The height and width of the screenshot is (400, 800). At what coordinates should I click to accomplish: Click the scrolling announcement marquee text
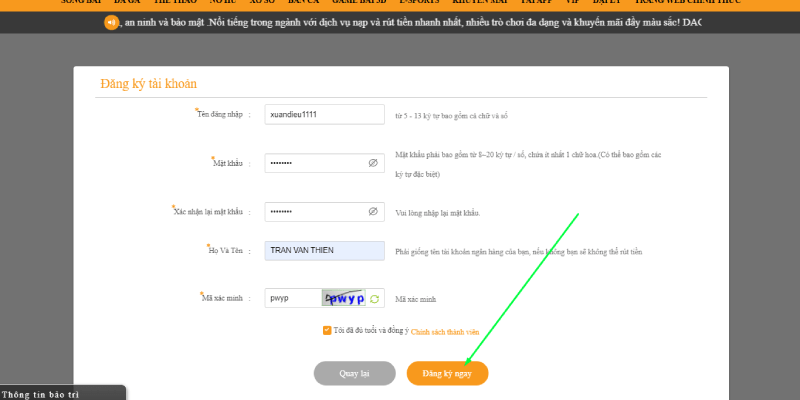click(410, 23)
